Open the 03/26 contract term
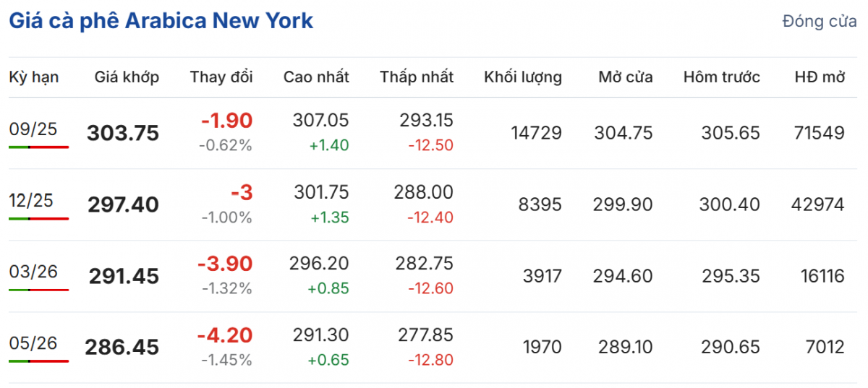The height and width of the screenshot is (388, 868). point(33,272)
